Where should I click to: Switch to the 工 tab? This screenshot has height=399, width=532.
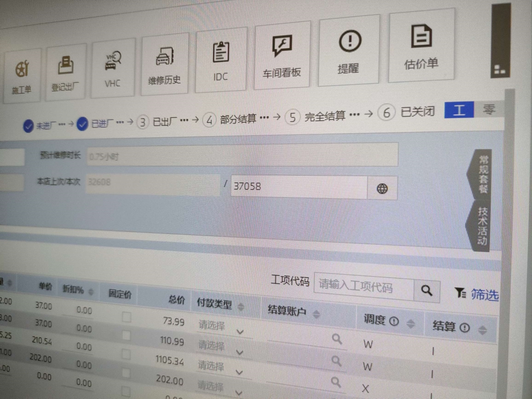[x=459, y=110]
